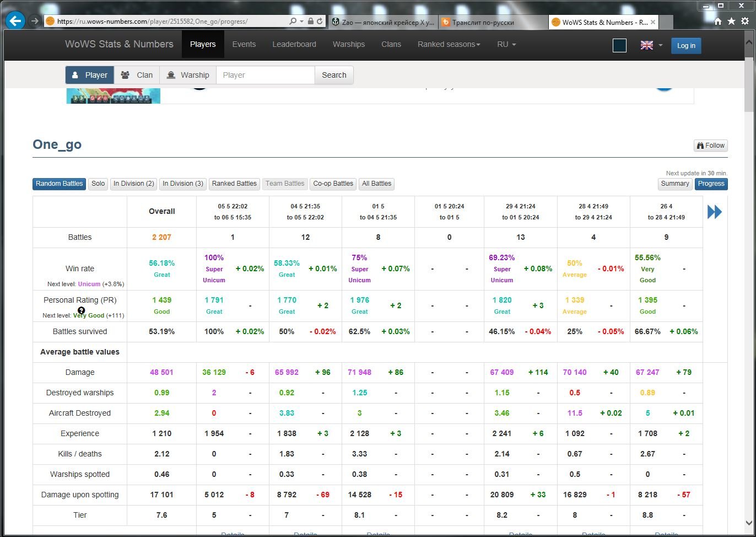
Task: Open the Leaderboard menu item
Action: coord(294,44)
